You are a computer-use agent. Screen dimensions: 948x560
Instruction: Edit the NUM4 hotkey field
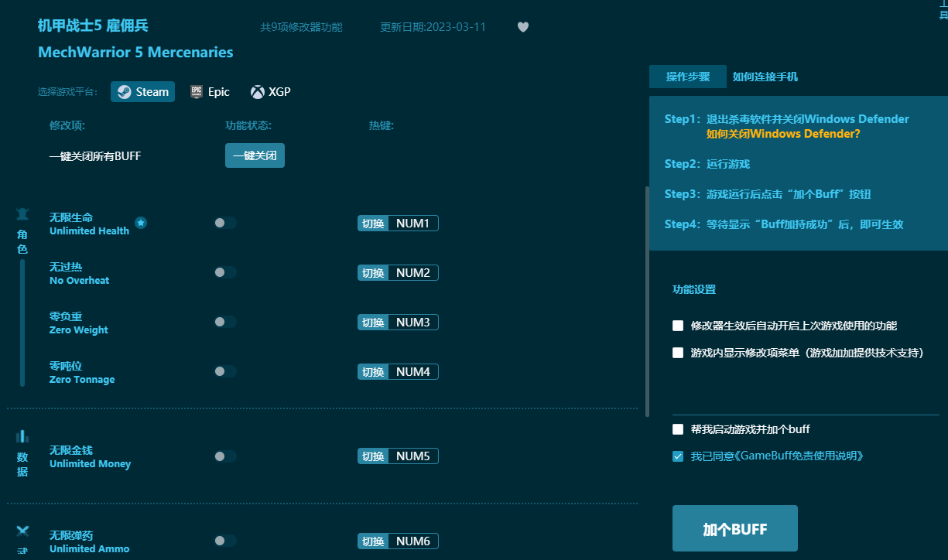pos(413,372)
